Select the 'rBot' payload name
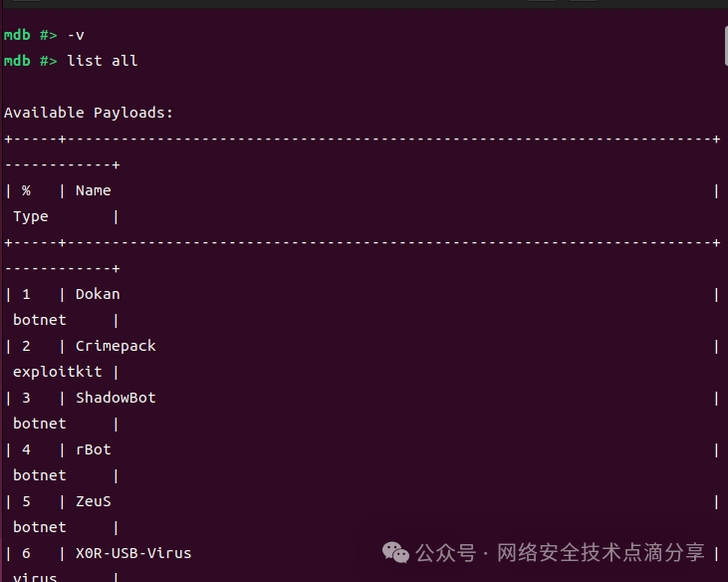 point(94,449)
